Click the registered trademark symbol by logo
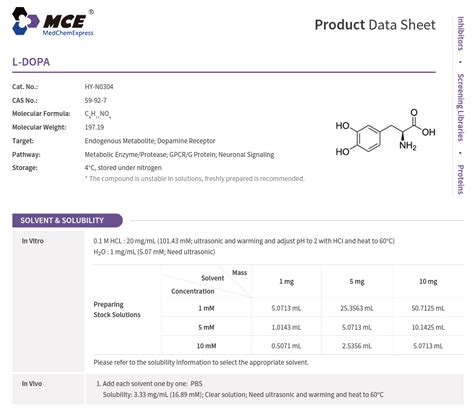The width and height of the screenshot is (474, 409). pyautogui.click(x=91, y=12)
